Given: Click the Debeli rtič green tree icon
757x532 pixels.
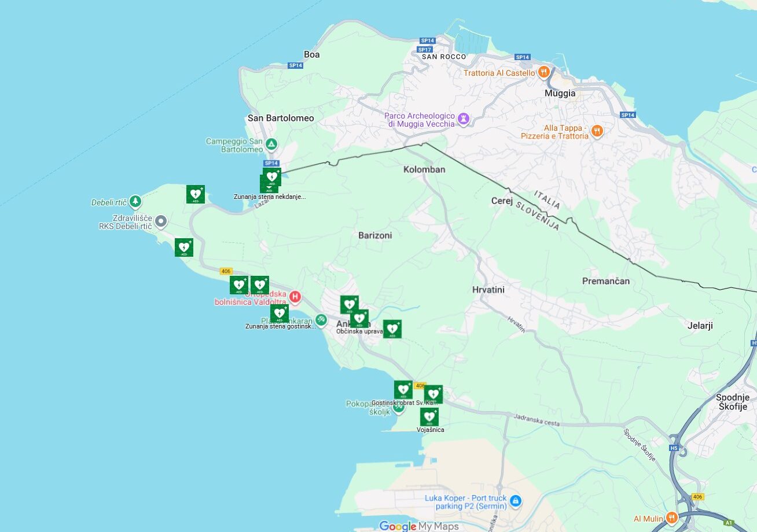Looking at the screenshot, I should coord(135,201).
